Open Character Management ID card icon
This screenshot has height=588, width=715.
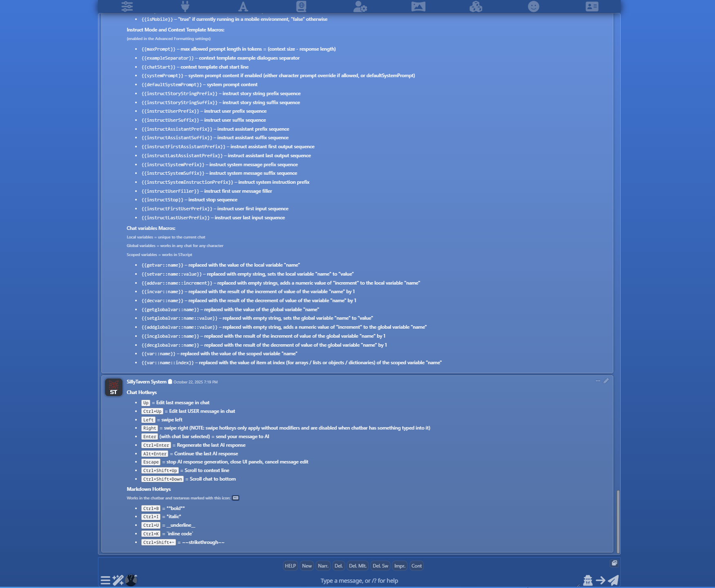coord(592,7)
